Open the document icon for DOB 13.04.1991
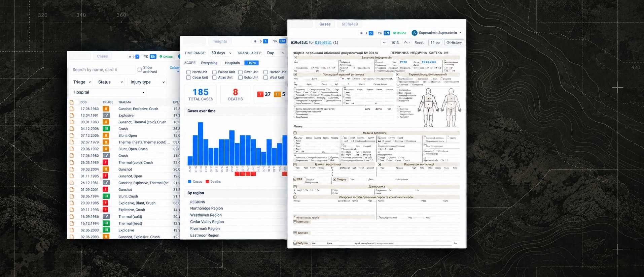The height and width of the screenshot is (277, 644). (x=72, y=115)
